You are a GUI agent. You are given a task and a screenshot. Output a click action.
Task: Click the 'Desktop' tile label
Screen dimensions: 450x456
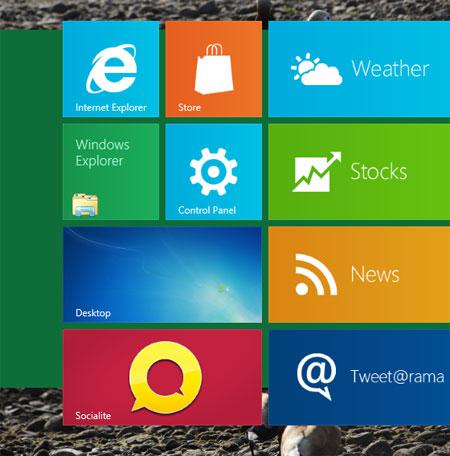tap(93, 313)
